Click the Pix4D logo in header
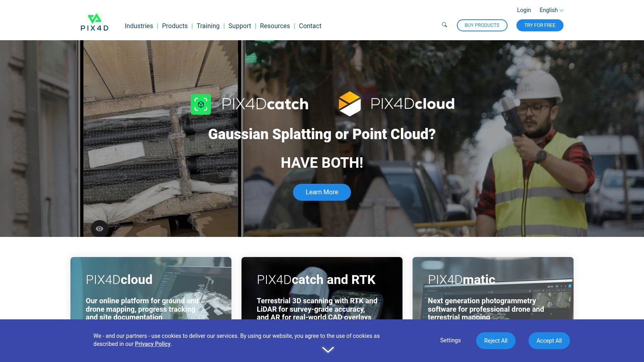This screenshot has height=362, width=644. [95, 23]
